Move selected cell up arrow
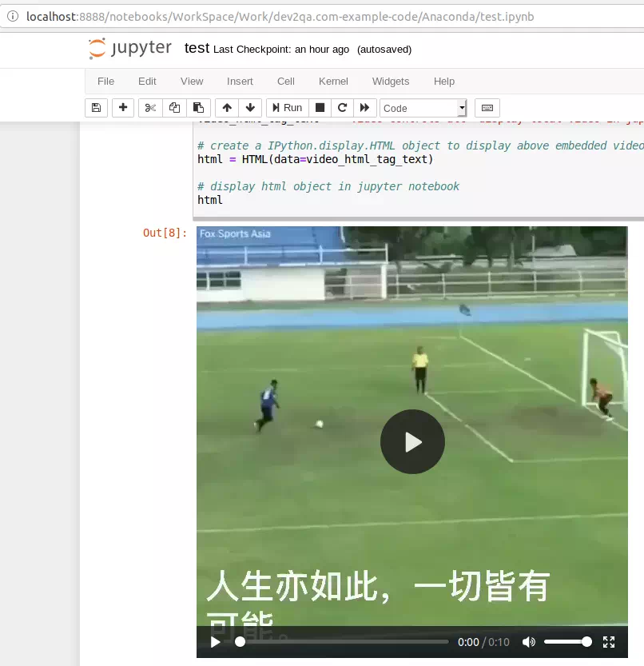Viewport: 644px width, 666px height. pos(227,108)
